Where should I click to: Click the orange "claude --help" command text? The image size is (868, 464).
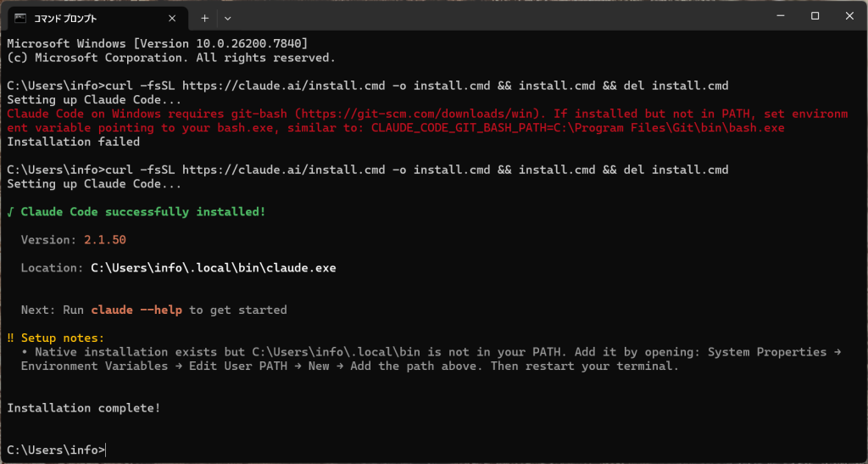coord(136,310)
